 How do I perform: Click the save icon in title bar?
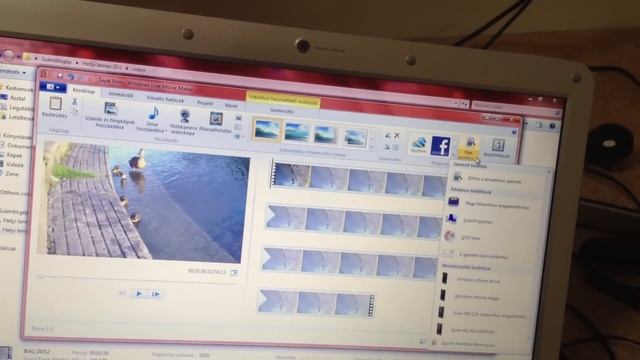(60, 76)
